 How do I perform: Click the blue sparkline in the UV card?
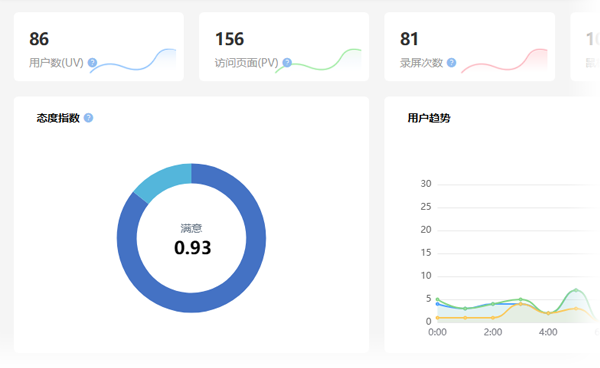click(133, 61)
